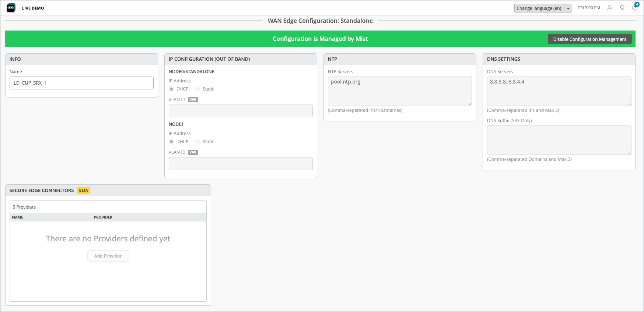Screen dimensions: 644x312
Task: Open the Change language dropdown
Action: coord(543,8)
